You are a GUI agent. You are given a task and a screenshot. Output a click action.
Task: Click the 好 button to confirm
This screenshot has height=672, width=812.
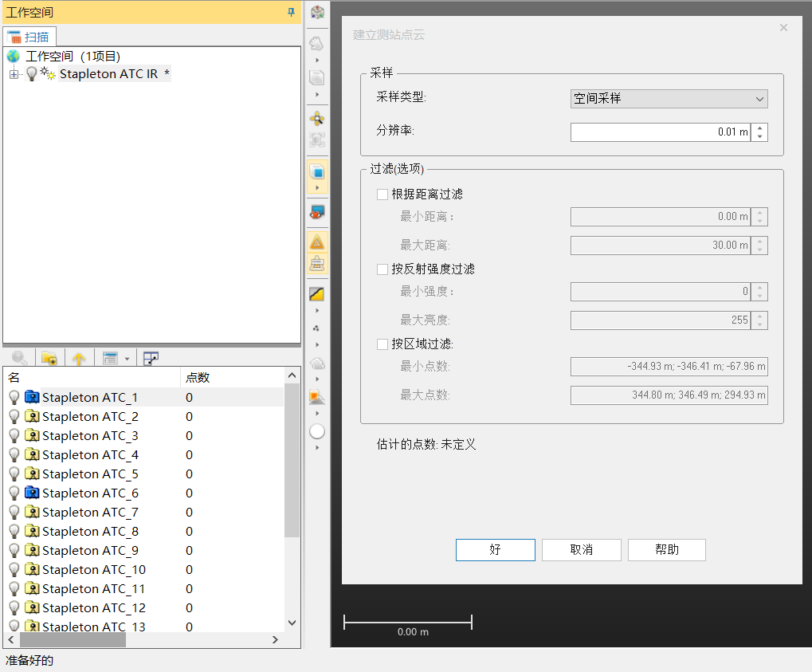click(x=495, y=549)
